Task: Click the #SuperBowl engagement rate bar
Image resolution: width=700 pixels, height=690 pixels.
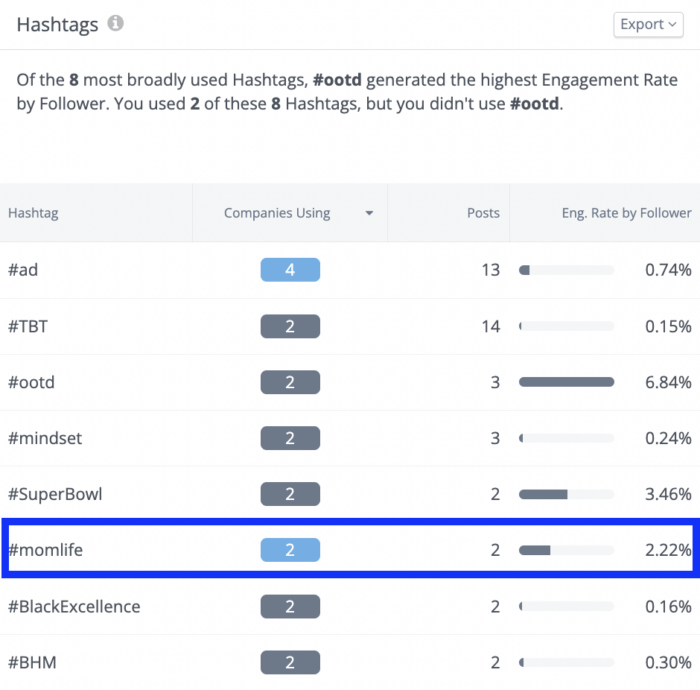Action: pos(566,494)
